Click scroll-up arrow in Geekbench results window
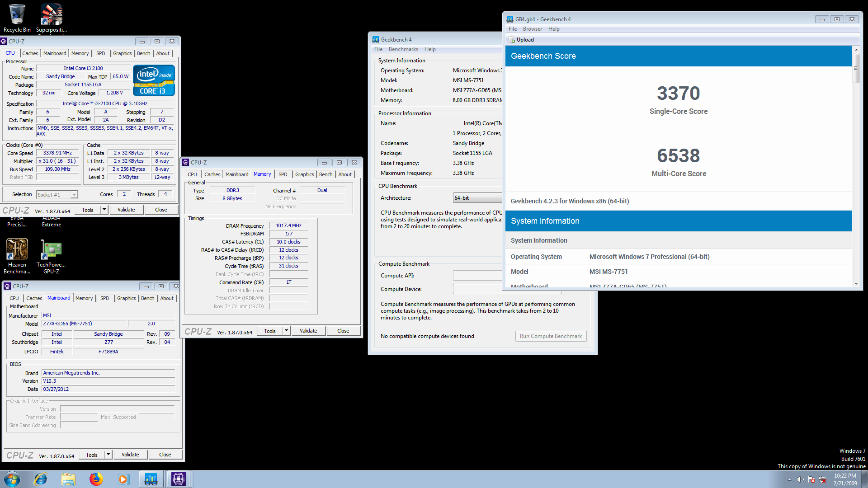Image resolution: width=868 pixels, height=488 pixels. (x=856, y=49)
